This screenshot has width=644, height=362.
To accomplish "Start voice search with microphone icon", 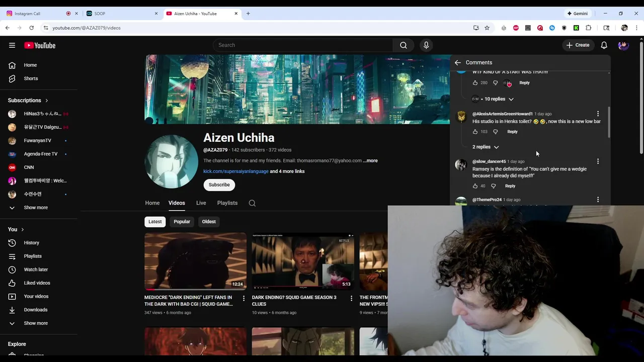I will tap(426, 45).
